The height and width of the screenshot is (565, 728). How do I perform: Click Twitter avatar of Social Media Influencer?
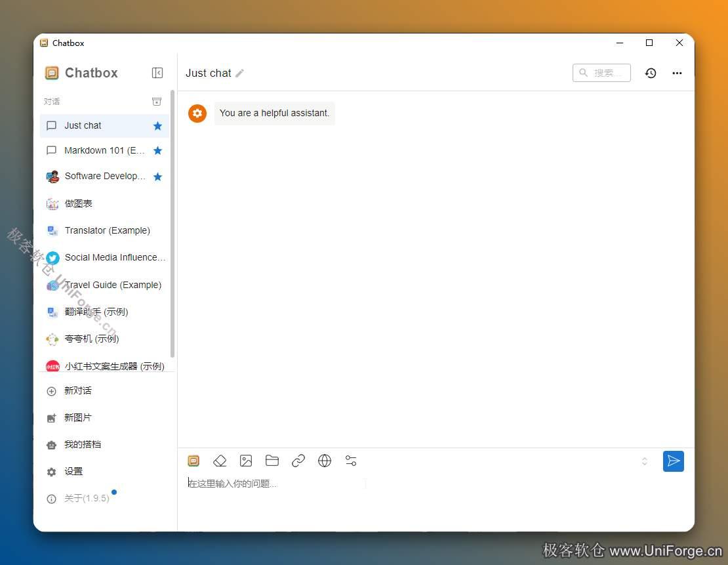coord(52,258)
